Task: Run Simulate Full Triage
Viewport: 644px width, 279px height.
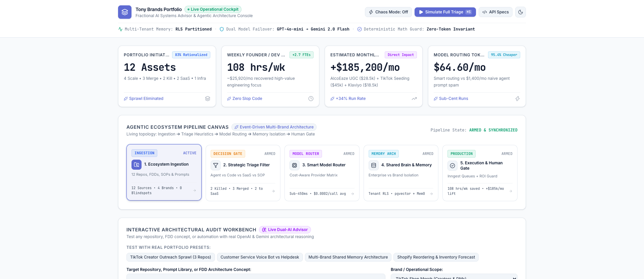Action: coord(445,12)
